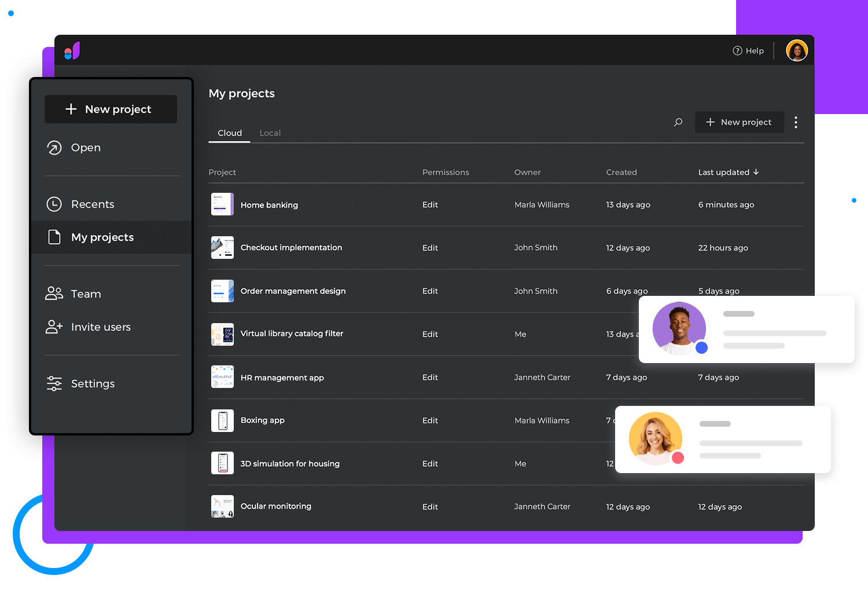Image resolution: width=868 pixels, height=608 pixels.
Task: Open the Ocular monitoring thumbnail
Action: click(222, 507)
